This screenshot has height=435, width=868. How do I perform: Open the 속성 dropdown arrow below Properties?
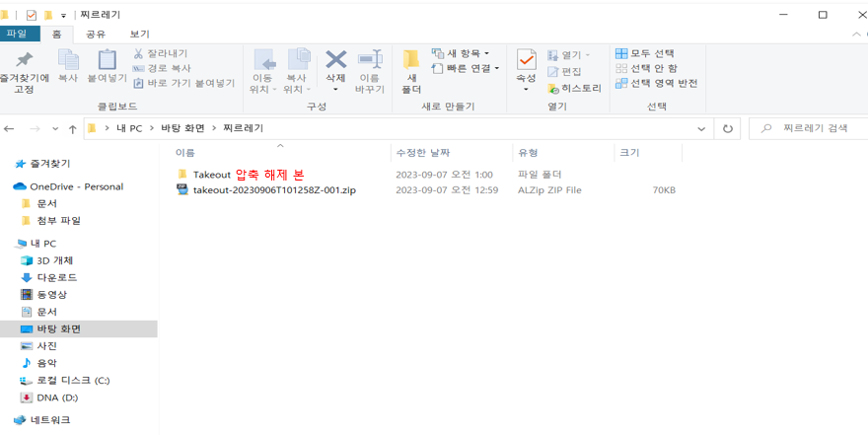coord(526,89)
